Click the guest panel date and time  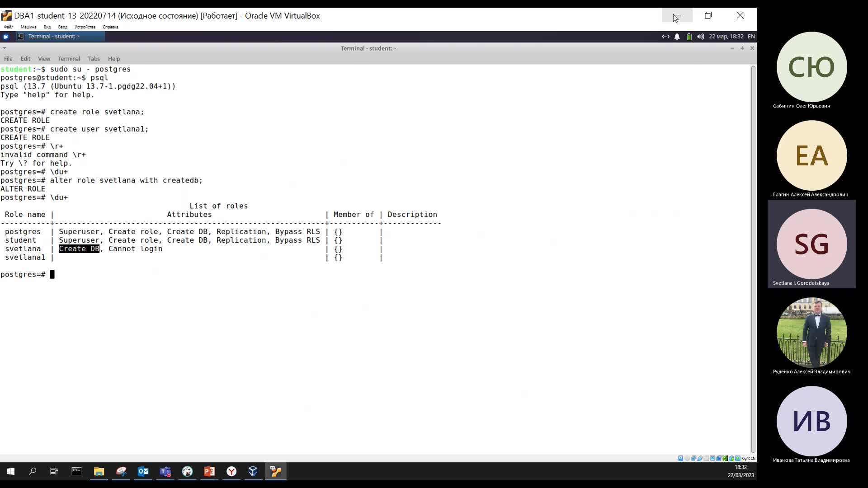pyautogui.click(x=726, y=37)
